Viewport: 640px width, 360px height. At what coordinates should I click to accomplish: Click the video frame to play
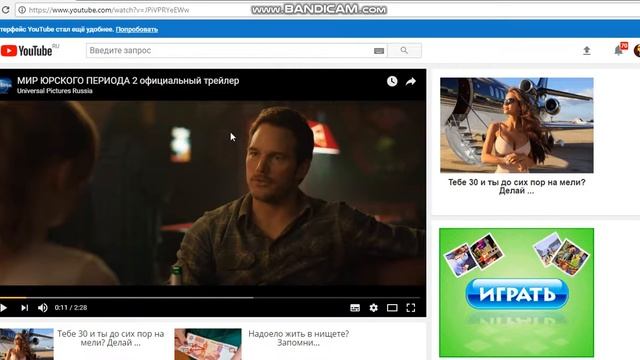click(x=213, y=193)
